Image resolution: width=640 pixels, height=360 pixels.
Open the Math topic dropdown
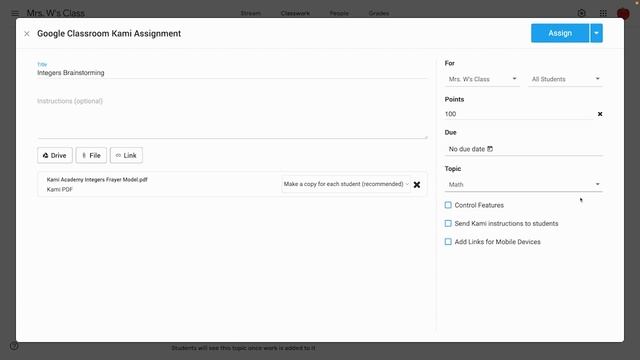click(523, 184)
